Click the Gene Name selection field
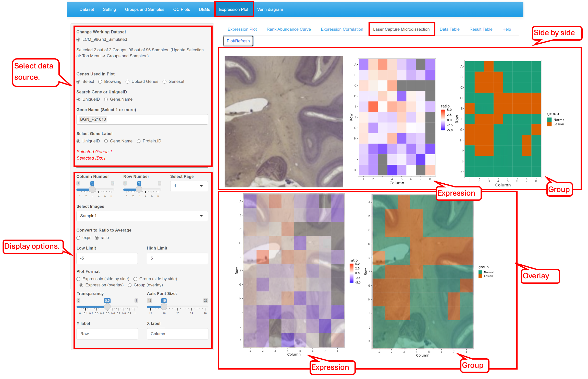Image resolution: width=588 pixels, height=379 pixels. (x=142, y=119)
